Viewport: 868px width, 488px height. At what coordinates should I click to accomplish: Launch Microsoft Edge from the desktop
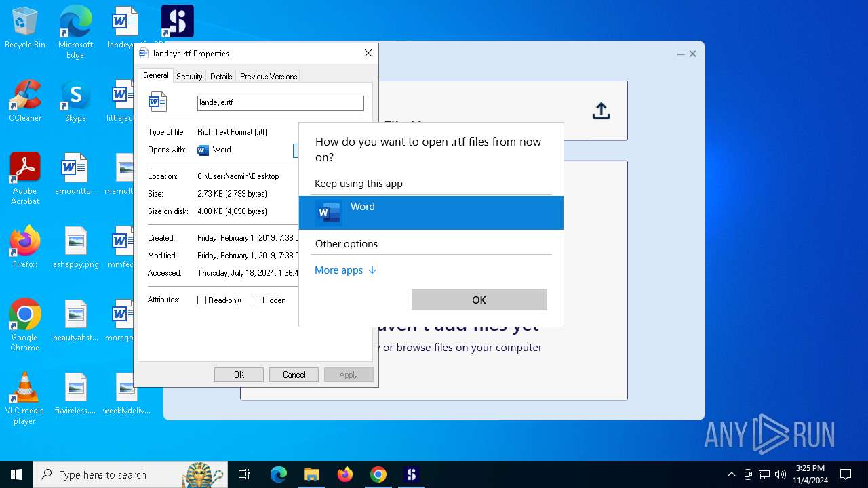(x=75, y=32)
